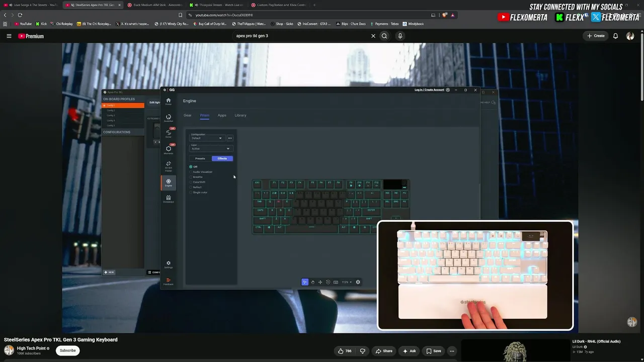Open the Configuration Default dropdown
644x362 pixels.
207,137
